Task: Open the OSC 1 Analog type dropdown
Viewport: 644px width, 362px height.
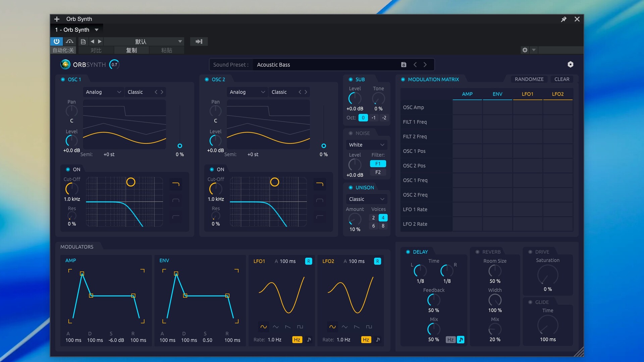Action: pyautogui.click(x=103, y=92)
